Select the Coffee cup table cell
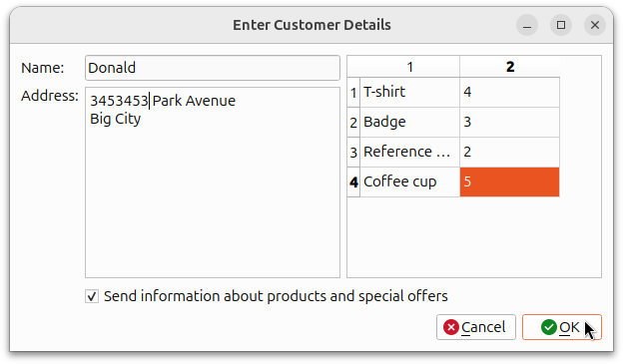This screenshot has width=623, height=364. pos(409,182)
